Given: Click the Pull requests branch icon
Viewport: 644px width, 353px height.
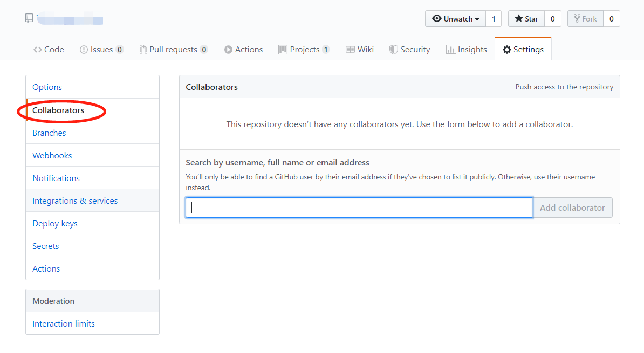Looking at the screenshot, I should point(143,50).
